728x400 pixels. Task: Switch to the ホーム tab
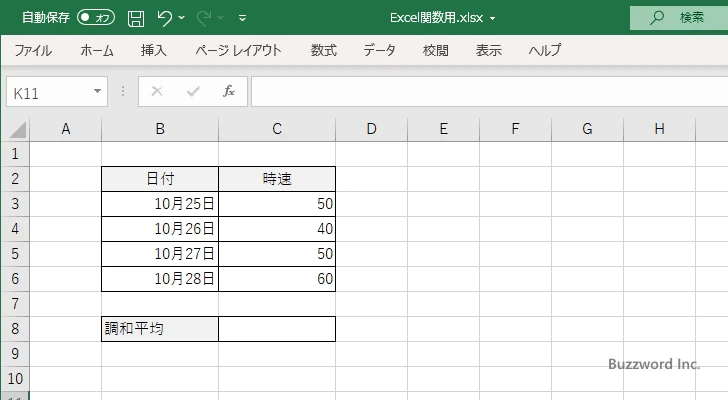pyautogui.click(x=97, y=50)
